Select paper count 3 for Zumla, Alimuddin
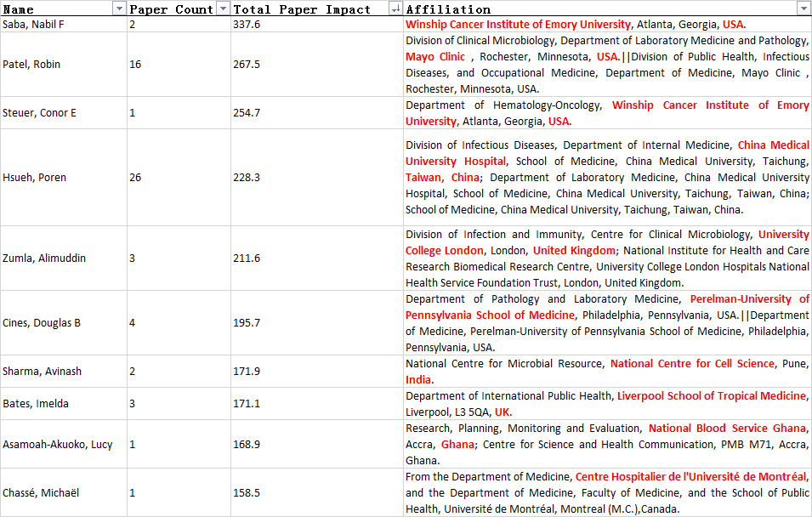Image resolution: width=812 pixels, height=517 pixels. tap(179, 258)
